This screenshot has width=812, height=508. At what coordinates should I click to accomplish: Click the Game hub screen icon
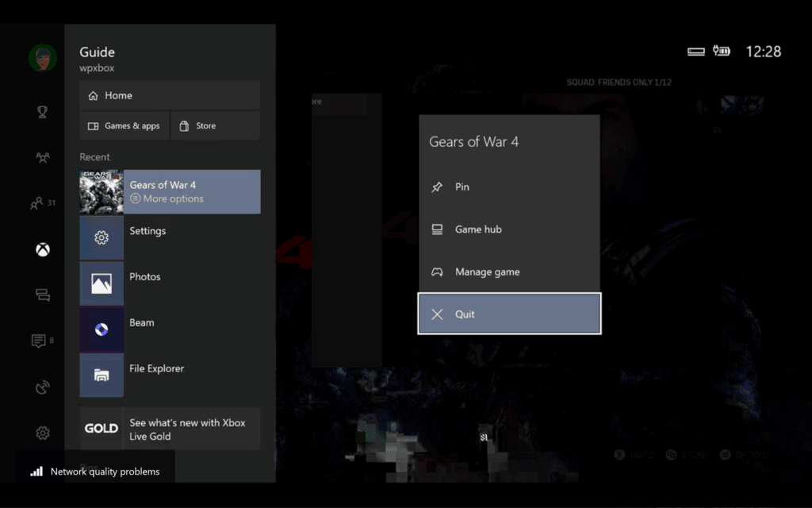[x=437, y=229]
